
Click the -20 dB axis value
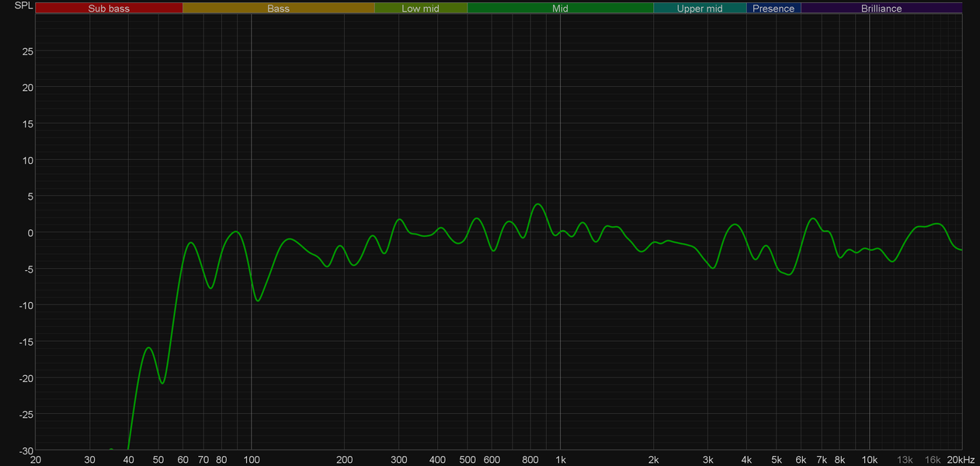pos(25,378)
